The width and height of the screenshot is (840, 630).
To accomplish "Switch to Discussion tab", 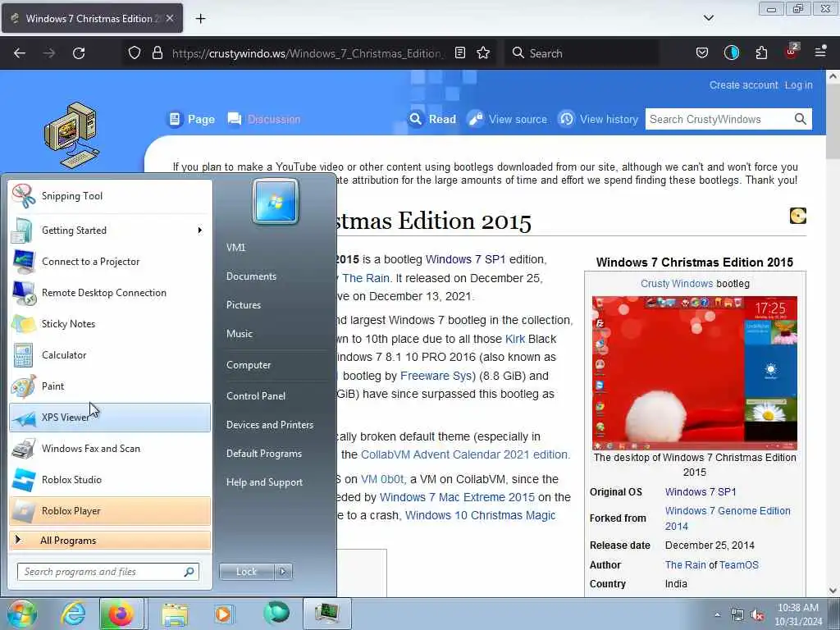I will (x=263, y=119).
